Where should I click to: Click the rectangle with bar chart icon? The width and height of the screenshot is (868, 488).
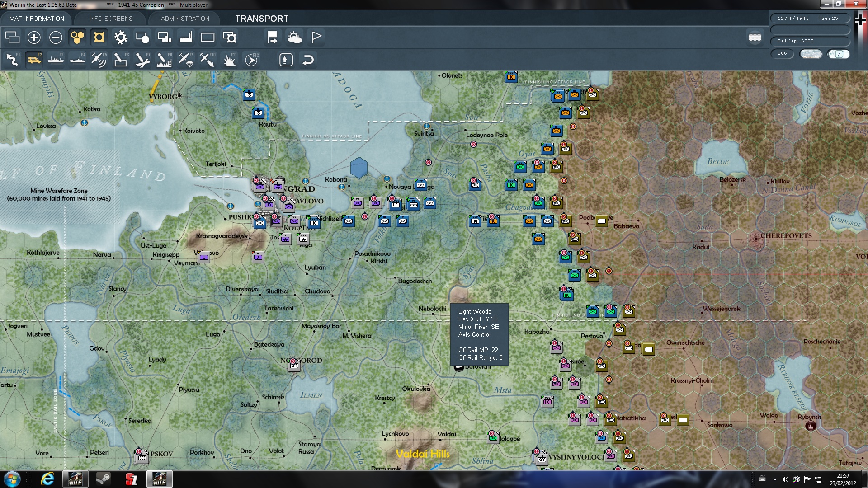point(164,38)
